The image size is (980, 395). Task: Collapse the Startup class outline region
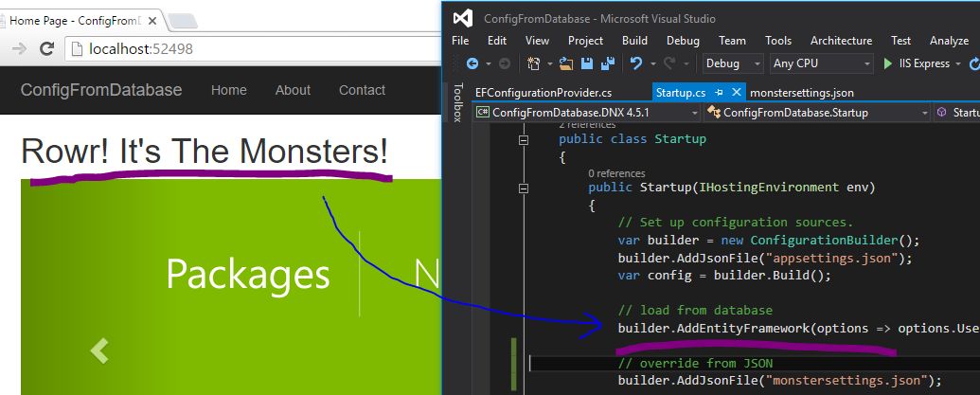click(x=524, y=140)
